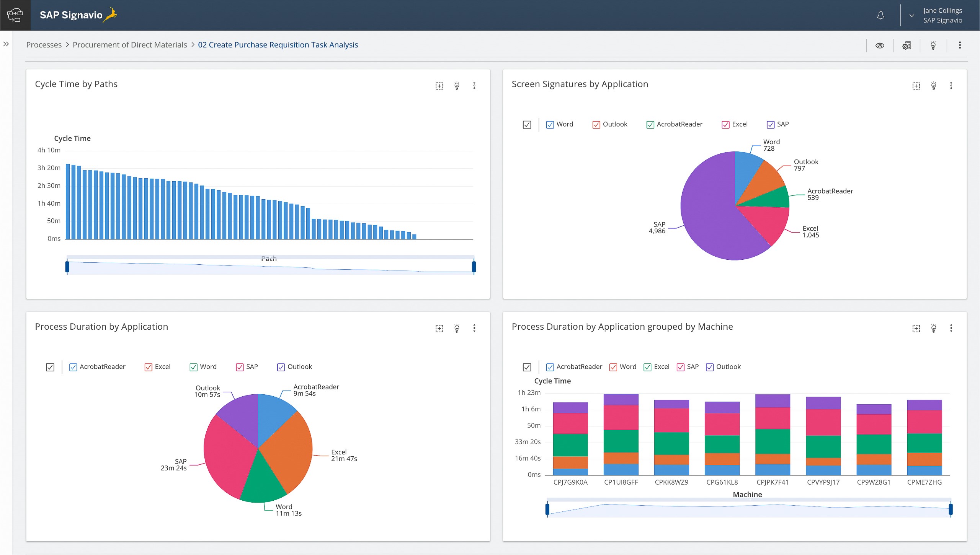This screenshot has width=980, height=555.
Task: Toggle the Excel checkbox in Process Duration chart
Action: 149,367
